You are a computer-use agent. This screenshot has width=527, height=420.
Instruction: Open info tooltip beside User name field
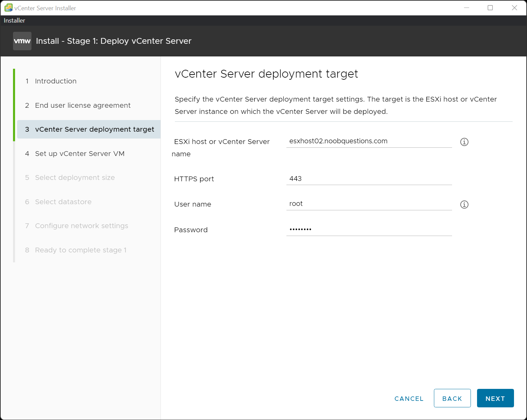tap(464, 204)
